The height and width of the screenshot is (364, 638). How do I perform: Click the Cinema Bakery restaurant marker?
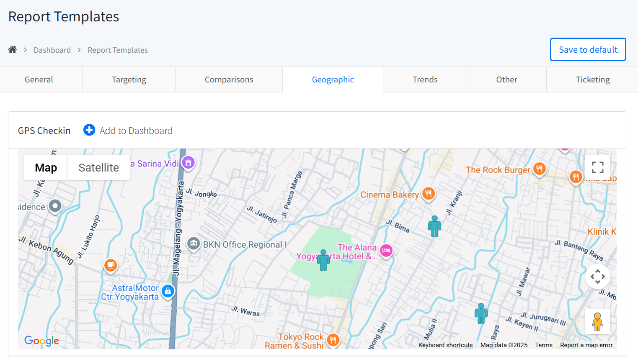(428, 194)
